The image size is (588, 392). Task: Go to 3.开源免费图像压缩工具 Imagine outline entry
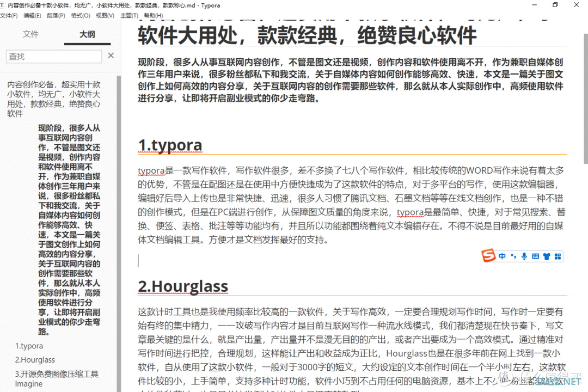[x=57, y=379]
